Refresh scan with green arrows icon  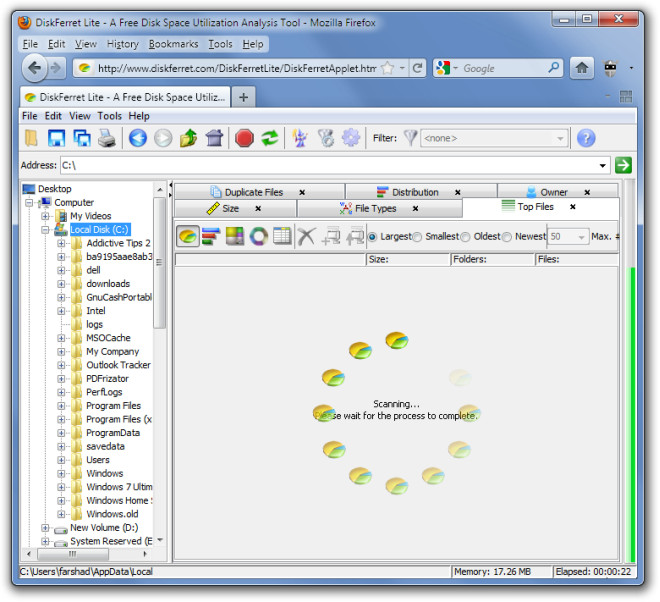pyautogui.click(x=270, y=138)
